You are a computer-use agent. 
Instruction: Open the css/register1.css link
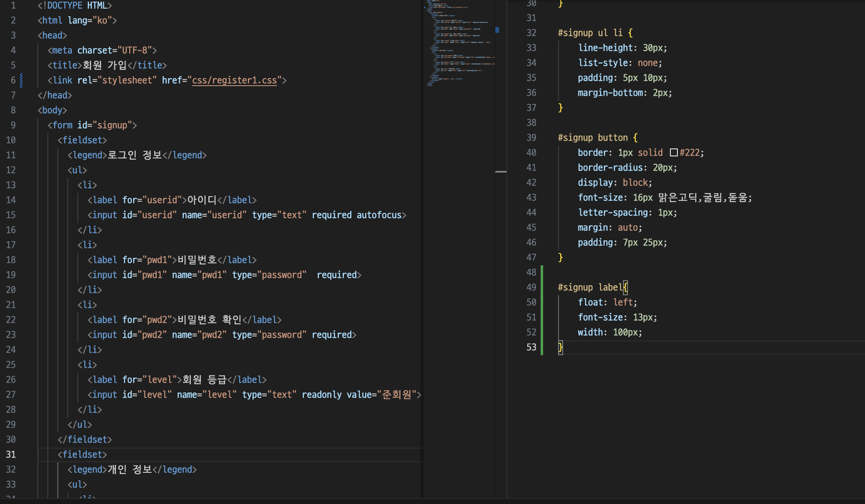(234, 80)
